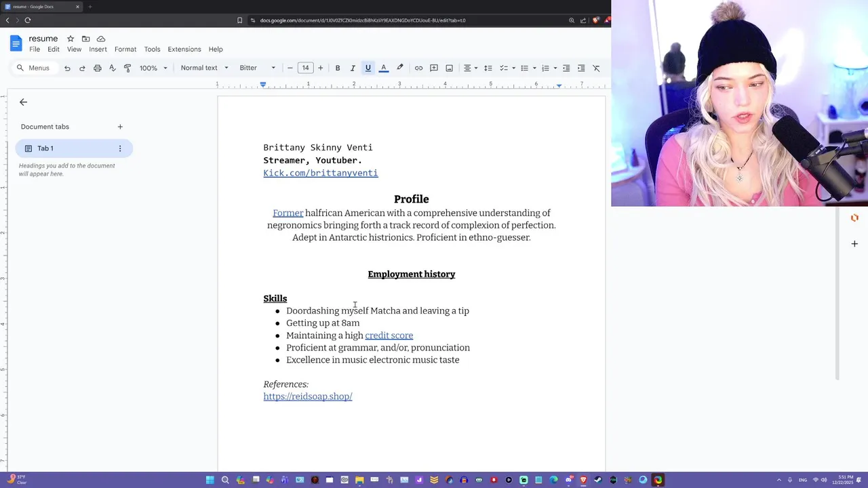Open the Bitter font family dropdown
868x488 pixels.
[258, 68]
